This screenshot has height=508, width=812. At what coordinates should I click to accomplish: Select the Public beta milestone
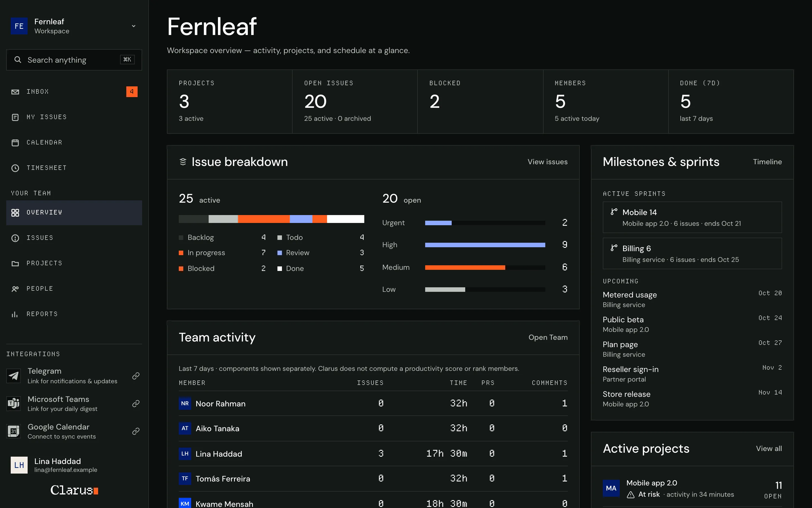692,324
